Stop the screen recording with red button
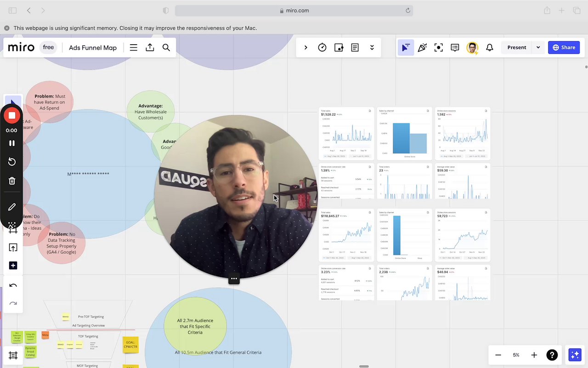Viewport: 588px width, 368px height. [x=12, y=115]
